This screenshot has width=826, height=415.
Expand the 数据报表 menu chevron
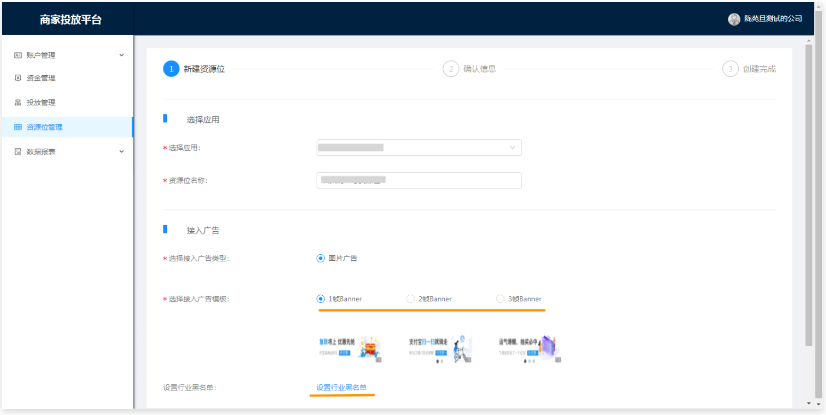coord(121,151)
